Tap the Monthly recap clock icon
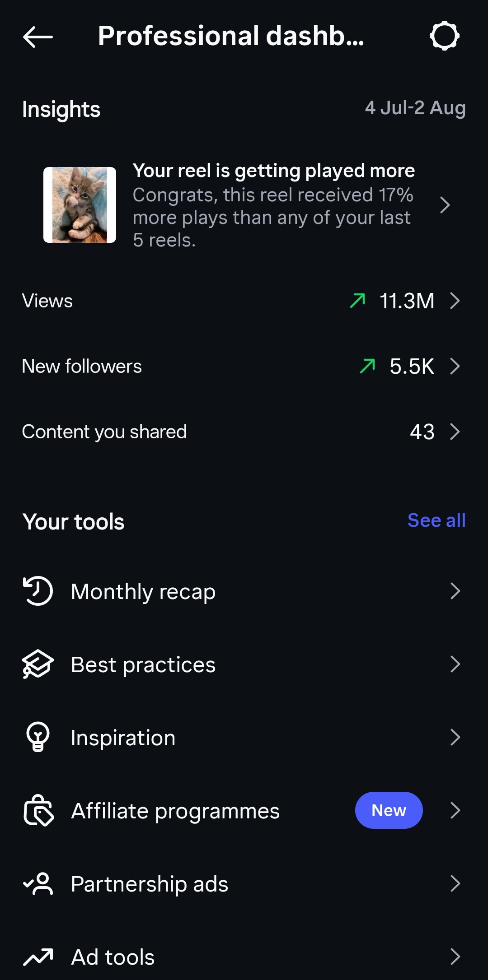The height and width of the screenshot is (980, 488). pyautogui.click(x=38, y=591)
